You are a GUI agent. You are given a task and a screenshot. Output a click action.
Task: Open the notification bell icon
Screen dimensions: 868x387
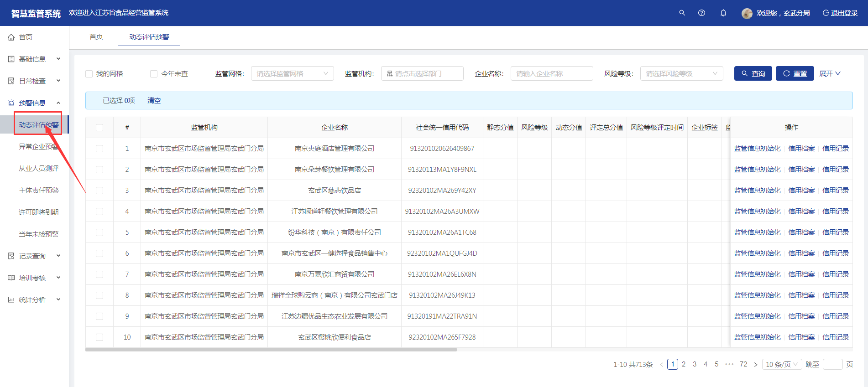[723, 13]
